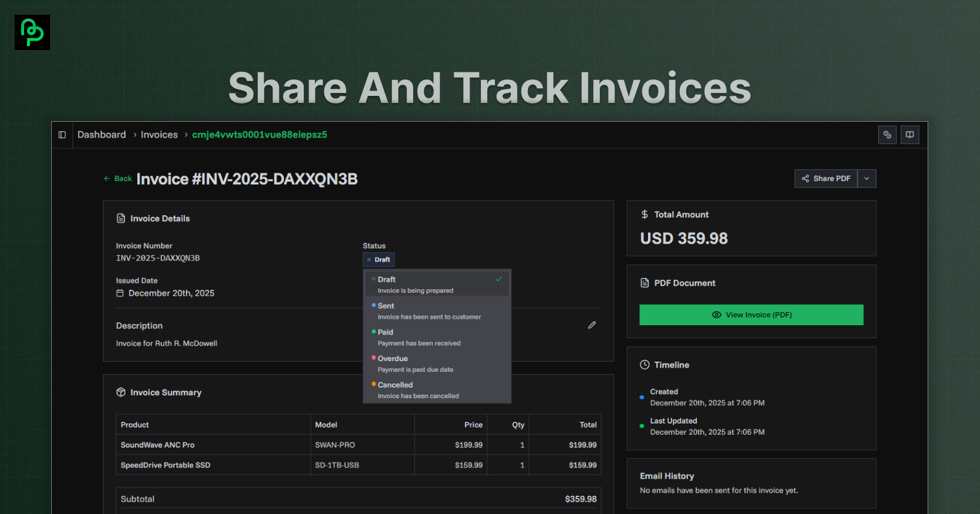
Task: Navigate to Invoices in the breadcrumb
Action: coord(159,135)
